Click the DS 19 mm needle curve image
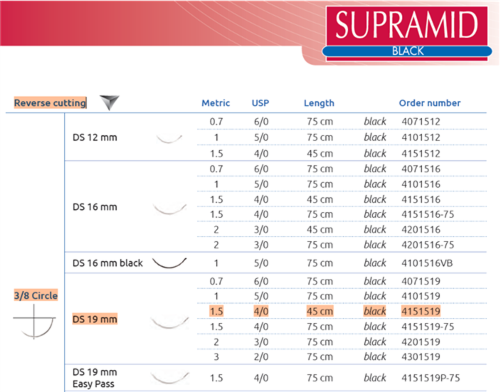This screenshot has width=500, height=392. [x=169, y=322]
